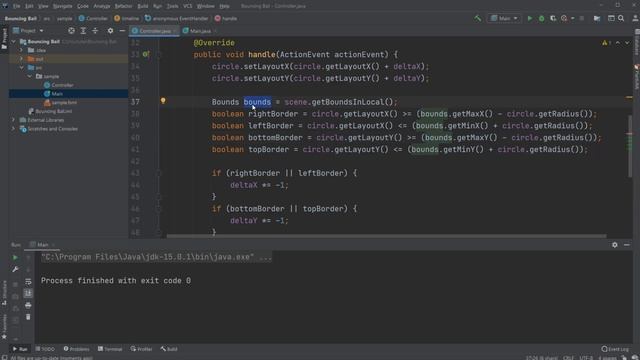The height and width of the screenshot is (360, 640).
Task: Open the VCS menu
Action: (x=187, y=6)
